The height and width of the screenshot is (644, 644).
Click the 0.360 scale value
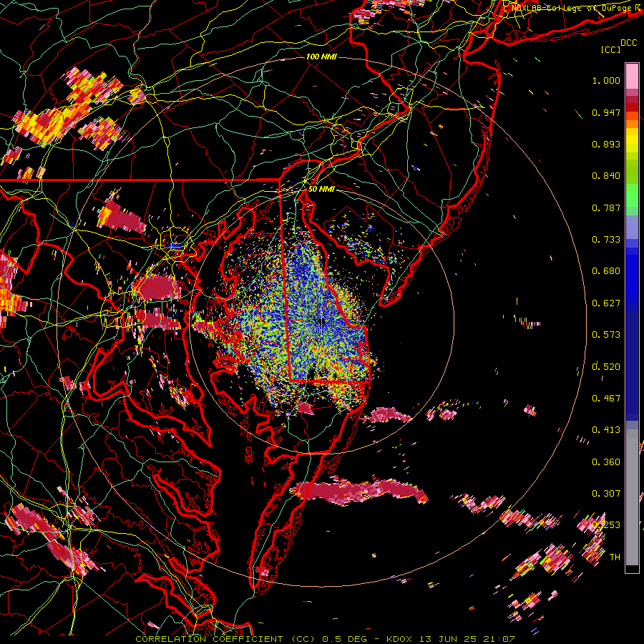click(606, 462)
